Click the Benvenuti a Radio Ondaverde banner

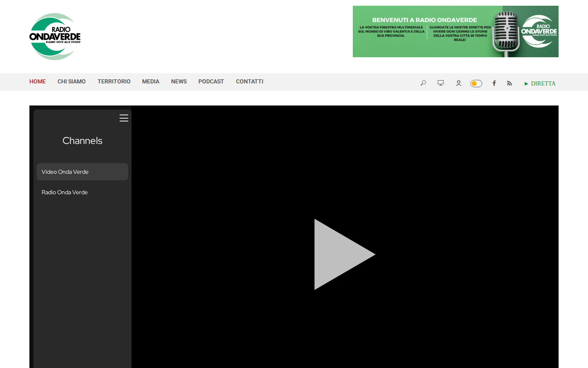(456, 31)
